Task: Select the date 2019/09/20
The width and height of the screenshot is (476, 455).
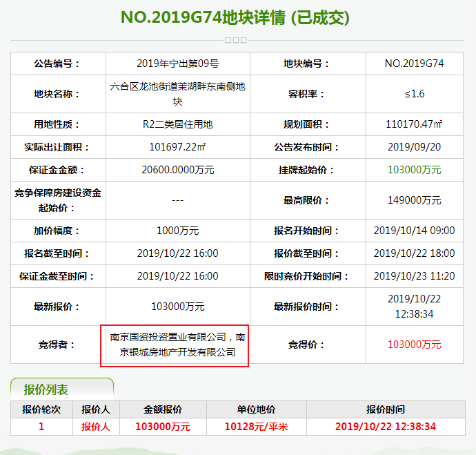Action: (x=415, y=147)
